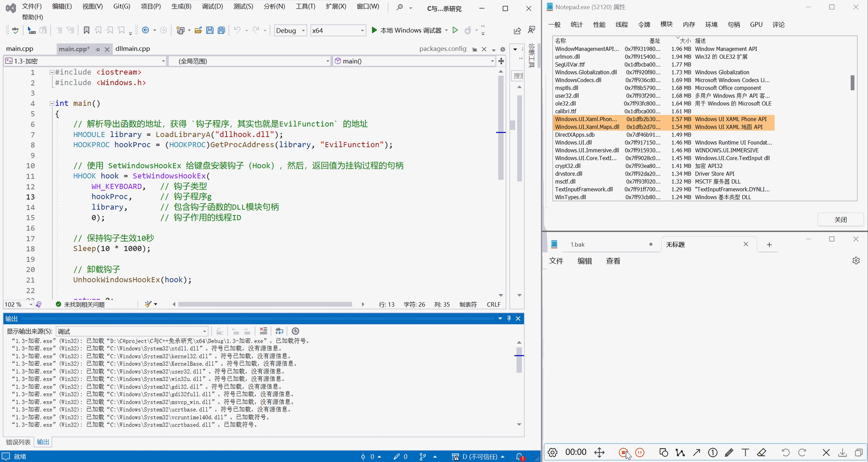Switch to the 线程 tab in properties window

tap(621, 24)
